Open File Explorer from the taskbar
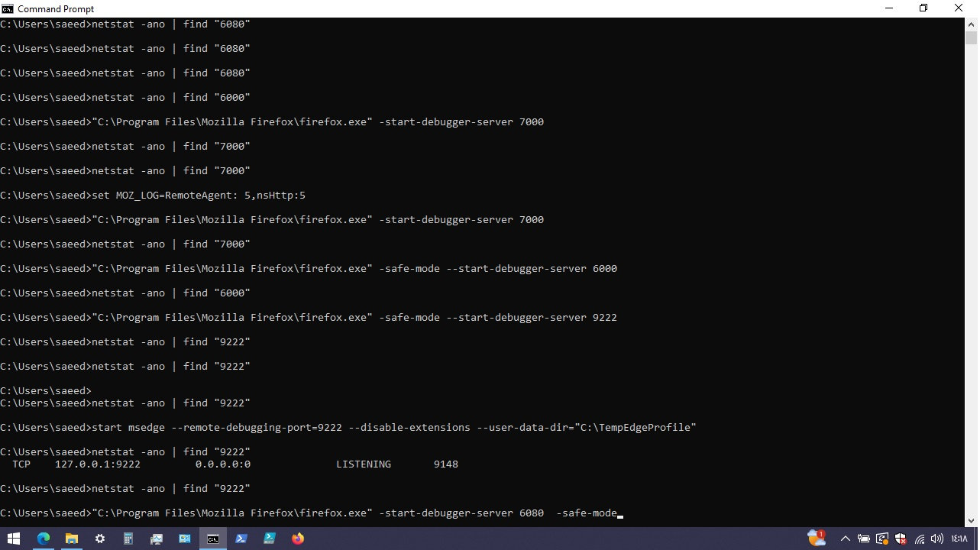This screenshot has width=980, height=550. [x=72, y=539]
